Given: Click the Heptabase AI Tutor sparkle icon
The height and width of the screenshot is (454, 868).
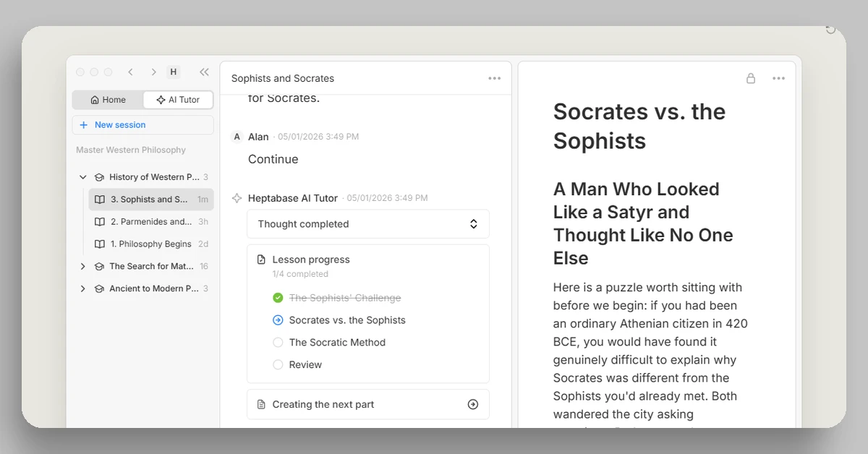Looking at the screenshot, I should (x=237, y=198).
